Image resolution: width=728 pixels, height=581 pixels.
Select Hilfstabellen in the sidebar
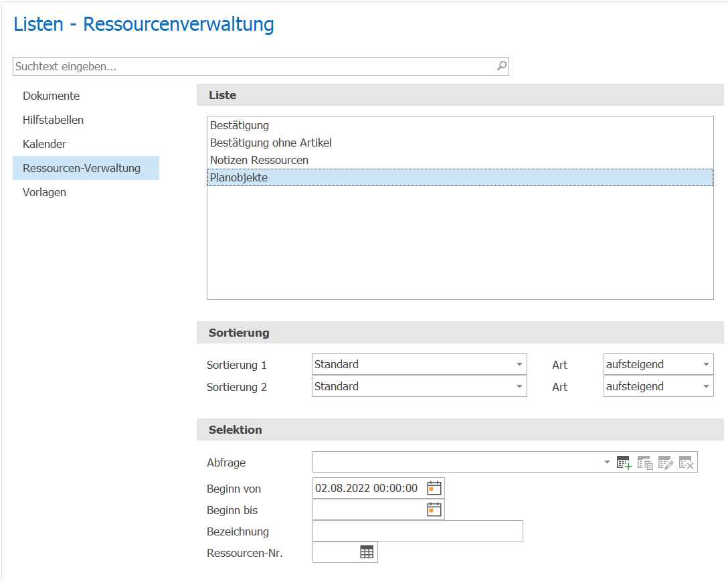click(x=53, y=120)
